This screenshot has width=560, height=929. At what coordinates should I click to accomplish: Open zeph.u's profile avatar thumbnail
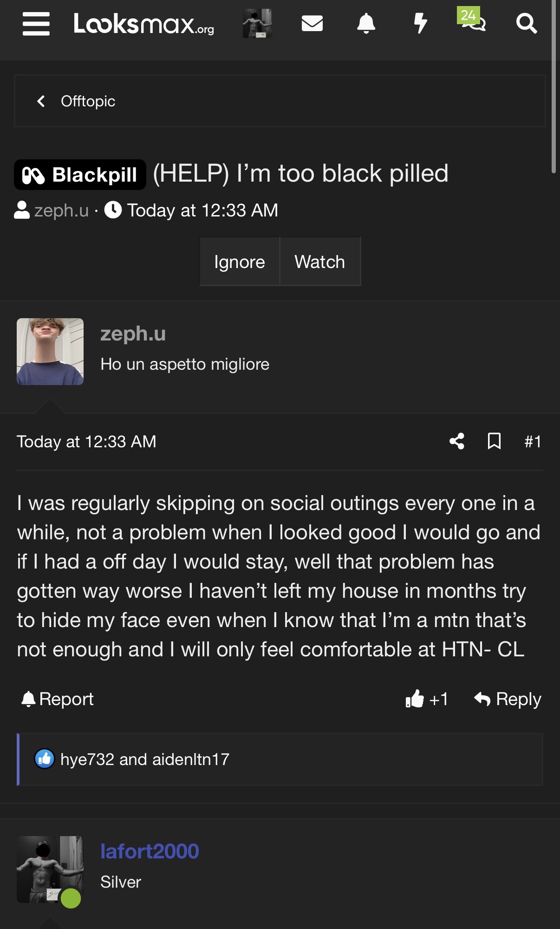click(x=50, y=352)
